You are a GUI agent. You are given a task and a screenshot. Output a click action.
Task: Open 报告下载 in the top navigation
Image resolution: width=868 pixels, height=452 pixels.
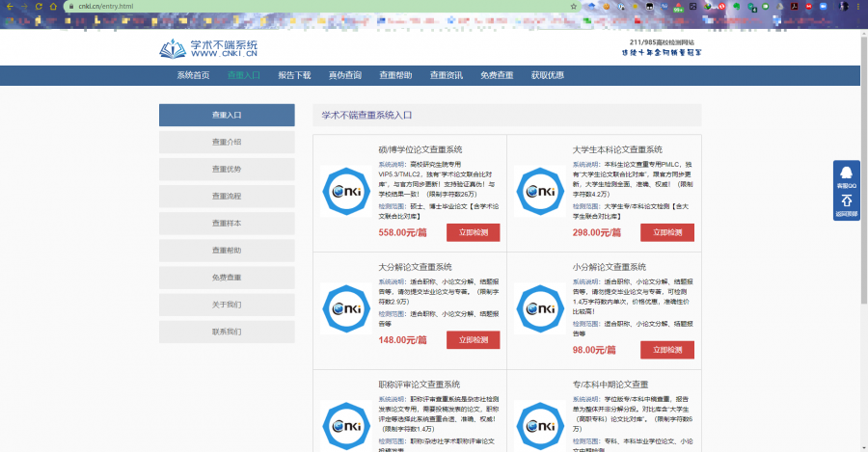click(294, 75)
